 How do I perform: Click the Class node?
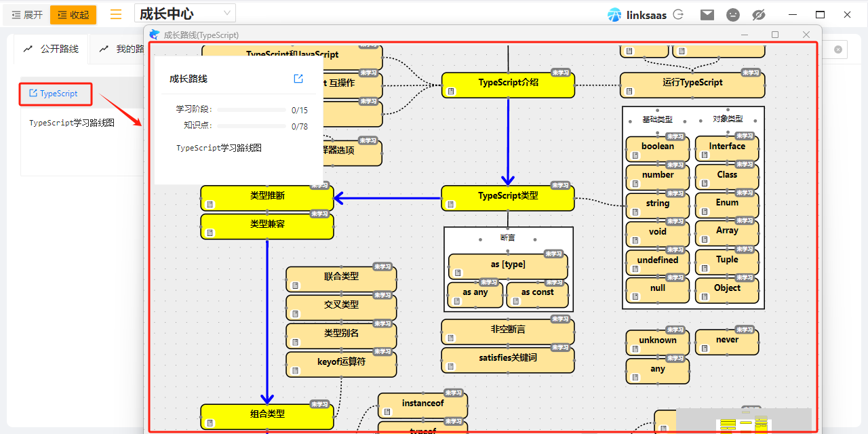(x=727, y=177)
